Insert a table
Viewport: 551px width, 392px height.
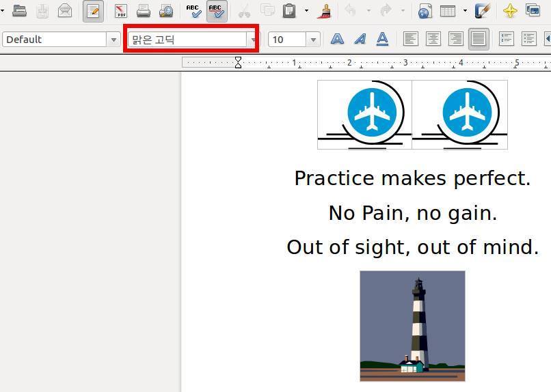point(448,11)
